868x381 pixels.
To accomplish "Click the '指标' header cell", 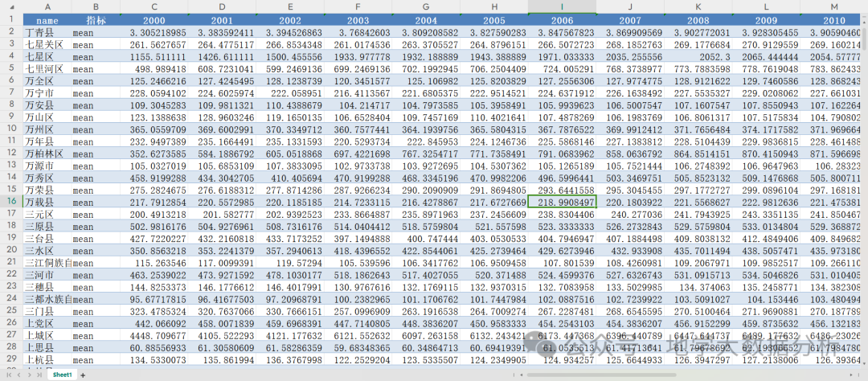I will (96, 20).
